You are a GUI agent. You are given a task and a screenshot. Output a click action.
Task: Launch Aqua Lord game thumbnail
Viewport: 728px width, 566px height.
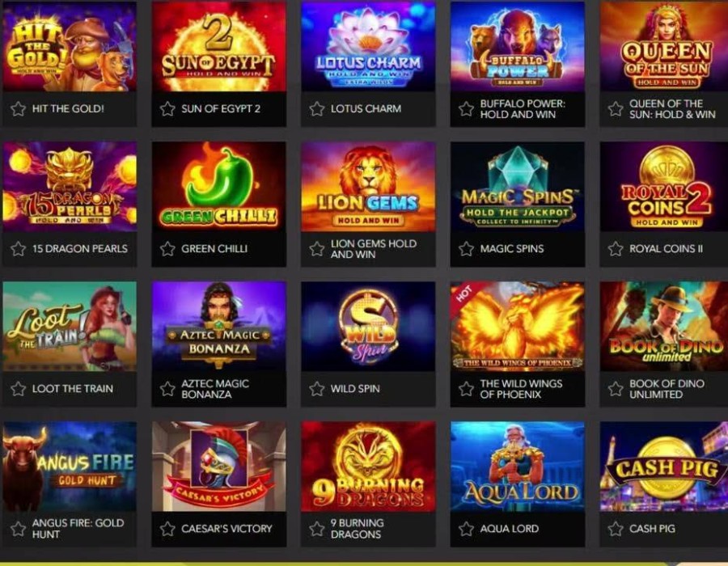(x=518, y=467)
